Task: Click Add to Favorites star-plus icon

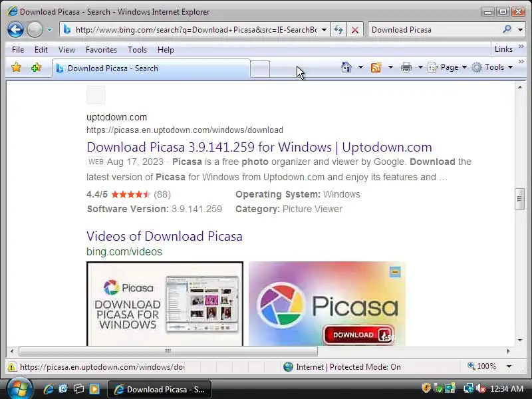Action: point(36,67)
